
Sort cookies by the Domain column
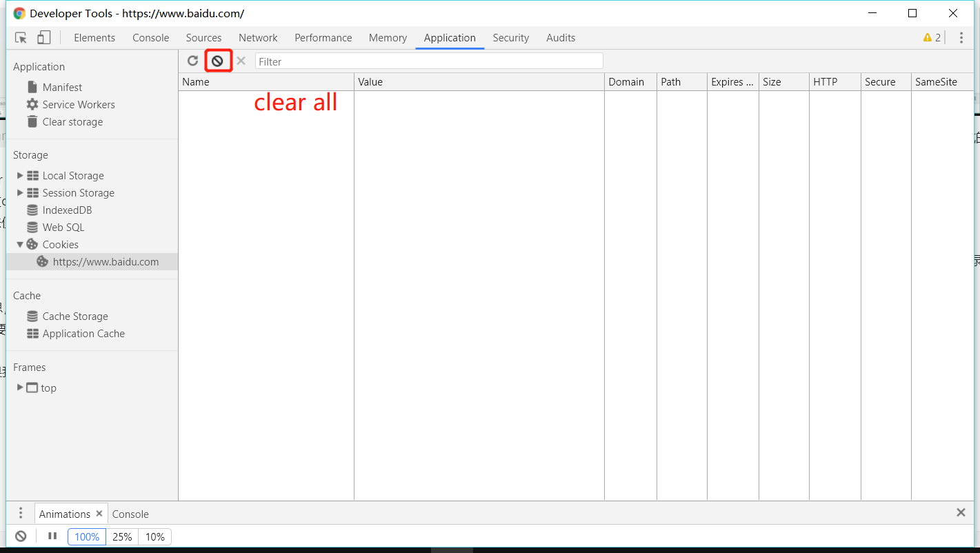click(630, 82)
